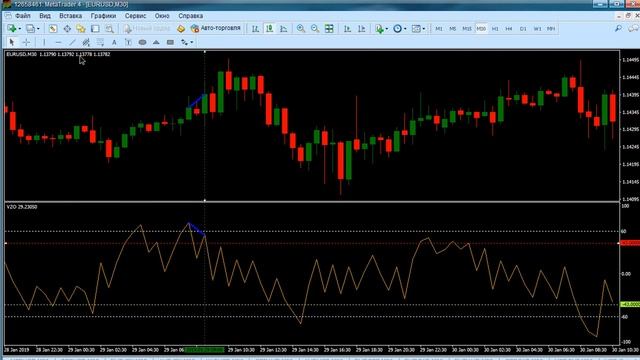The width and height of the screenshot is (640, 360).
Task: Click the Profiles icon
Action: point(30,29)
